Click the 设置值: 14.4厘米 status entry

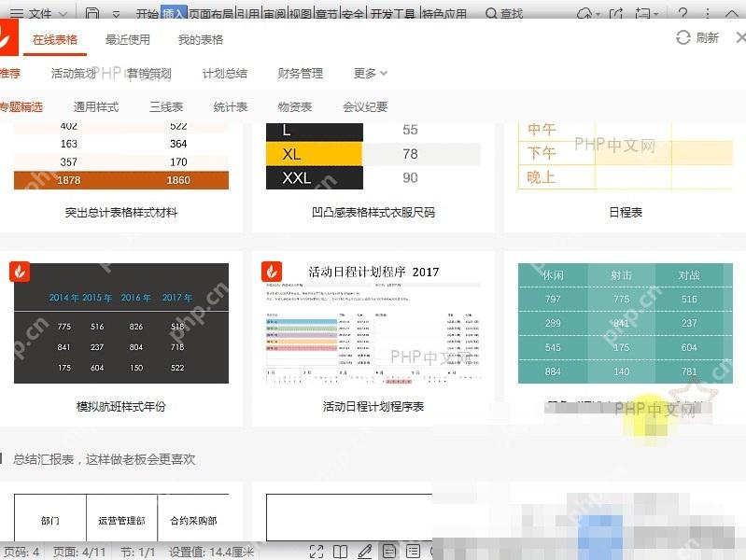[x=211, y=552]
